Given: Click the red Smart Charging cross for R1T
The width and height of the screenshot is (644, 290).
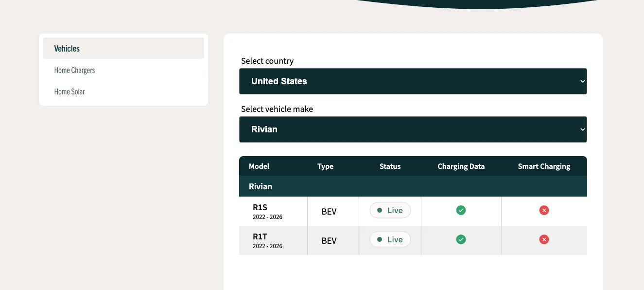Looking at the screenshot, I should point(544,239).
